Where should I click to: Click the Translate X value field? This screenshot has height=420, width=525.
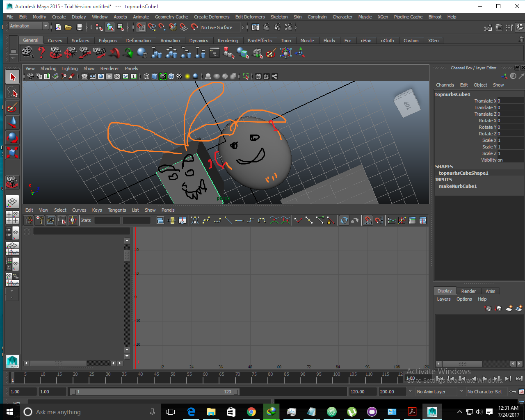click(510, 101)
